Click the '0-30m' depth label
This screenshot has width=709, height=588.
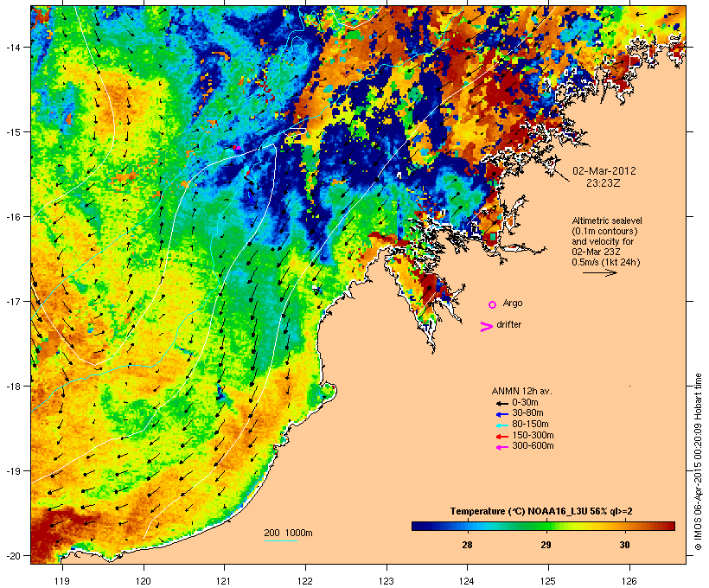tap(525, 403)
